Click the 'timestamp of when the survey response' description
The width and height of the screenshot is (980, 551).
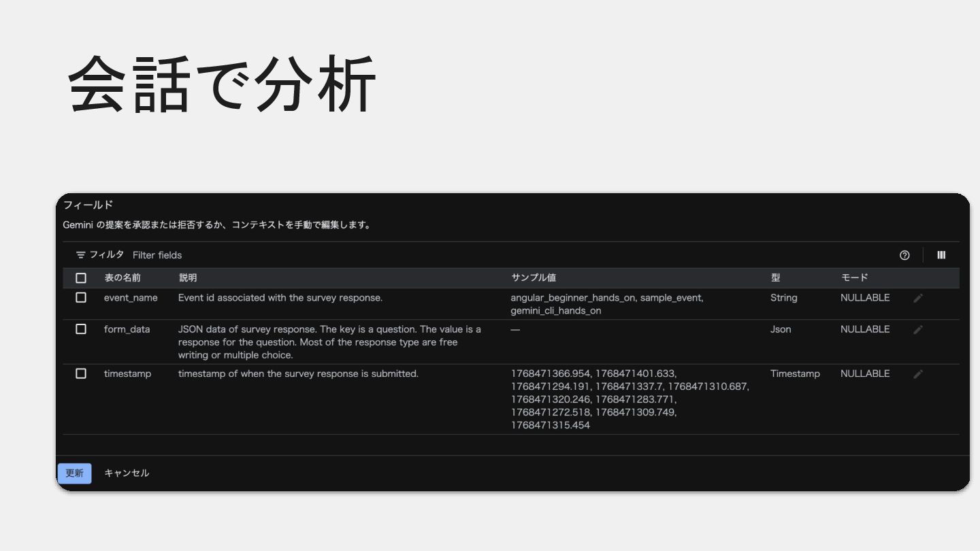(298, 373)
